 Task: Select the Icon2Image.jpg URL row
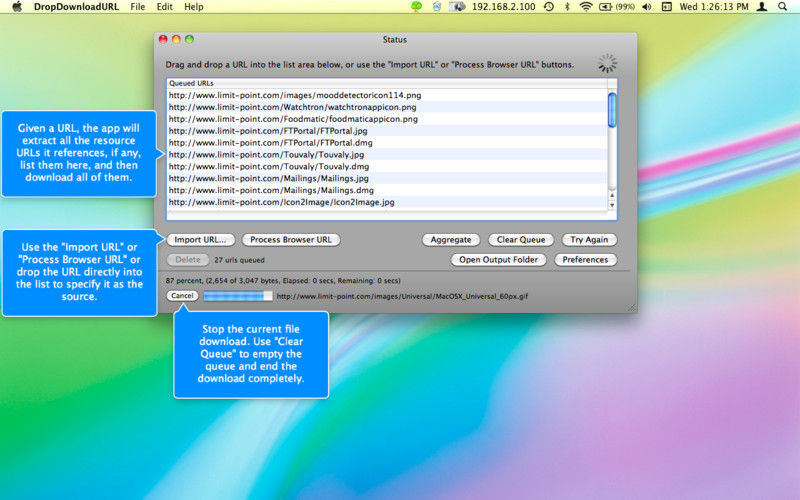click(387, 203)
